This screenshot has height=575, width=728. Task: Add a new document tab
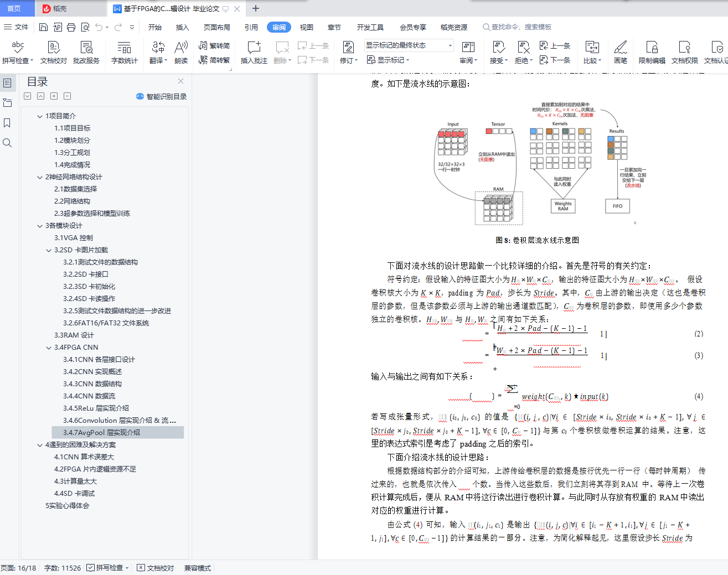[x=256, y=8]
